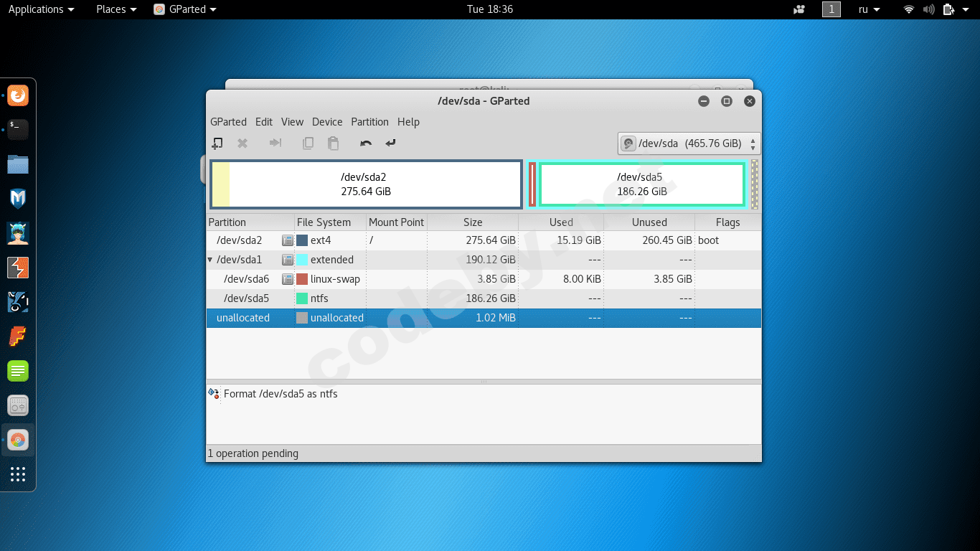The width and height of the screenshot is (980, 551).
Task: Click the linux-swap red color swatch
Action: pos(302,279)
